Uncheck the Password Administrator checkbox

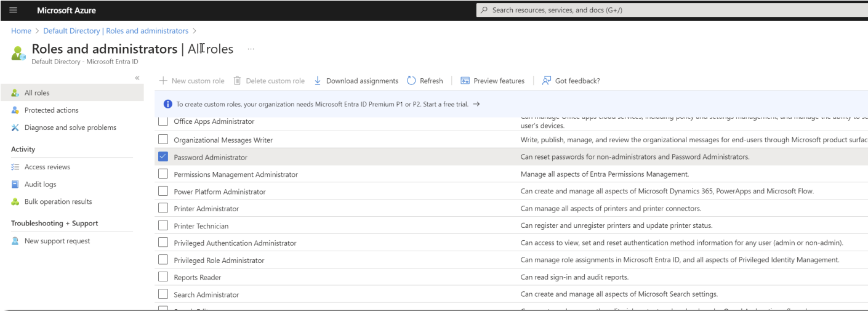[163, 157]
